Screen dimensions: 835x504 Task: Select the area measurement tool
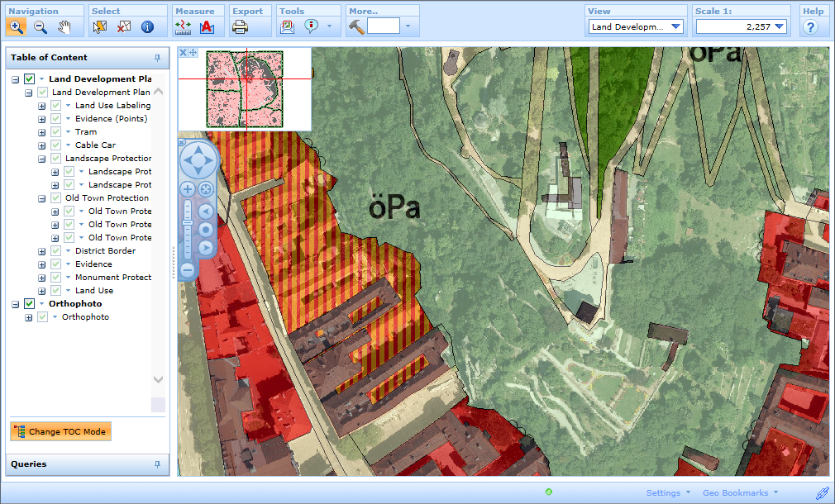(207, 26)
